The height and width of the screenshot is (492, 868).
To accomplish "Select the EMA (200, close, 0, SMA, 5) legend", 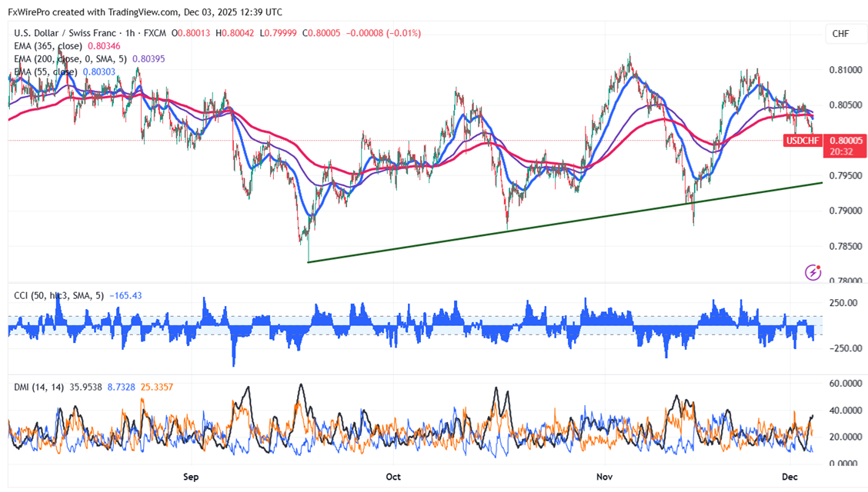I will (70, 58).
